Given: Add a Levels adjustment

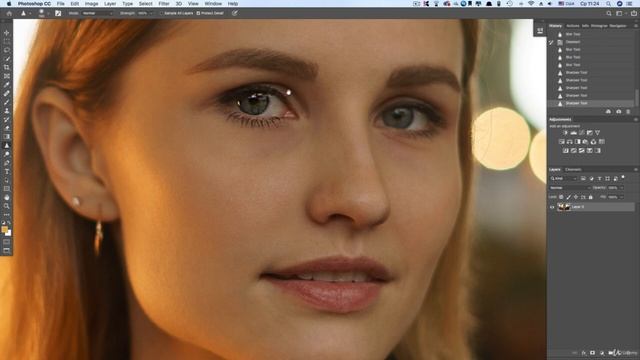Looking at the screenshot, I should point(573,133).
